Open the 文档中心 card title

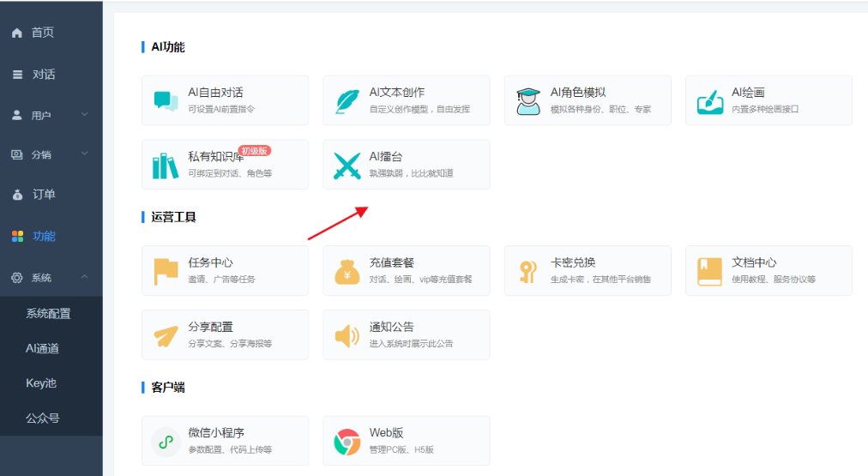click(x=754, y=262)
